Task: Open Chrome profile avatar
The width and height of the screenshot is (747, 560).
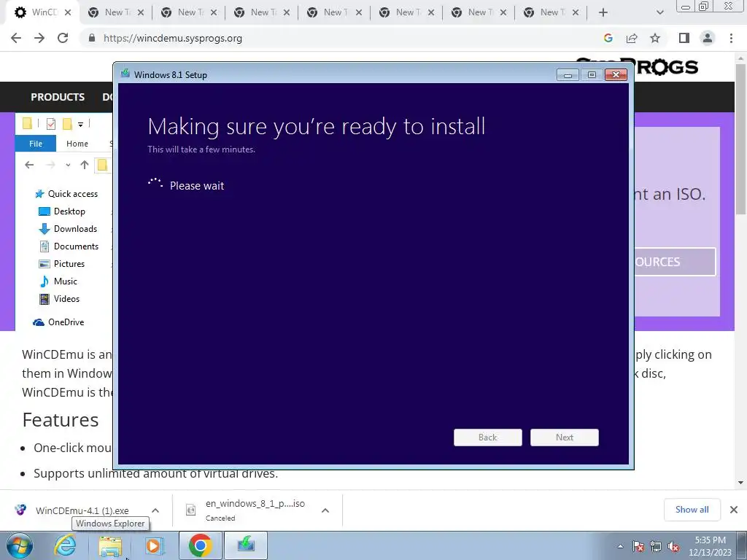Action: (x=708, y=38)
